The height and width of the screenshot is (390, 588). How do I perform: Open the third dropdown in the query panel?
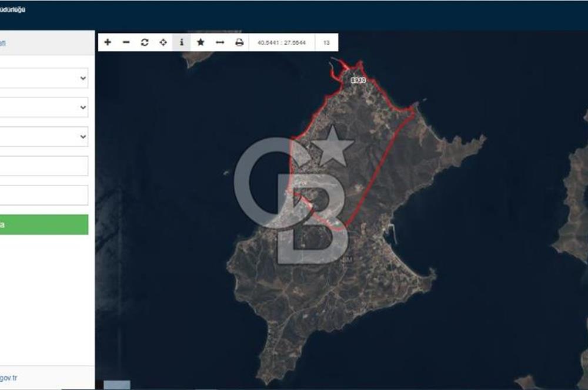point(44,136)
